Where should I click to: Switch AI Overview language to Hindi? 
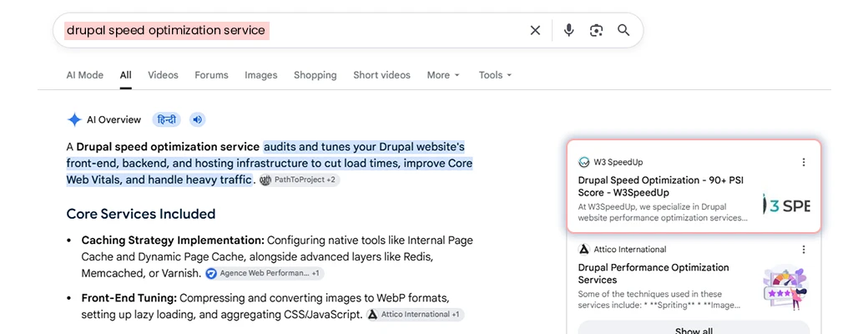click(167, 119)
